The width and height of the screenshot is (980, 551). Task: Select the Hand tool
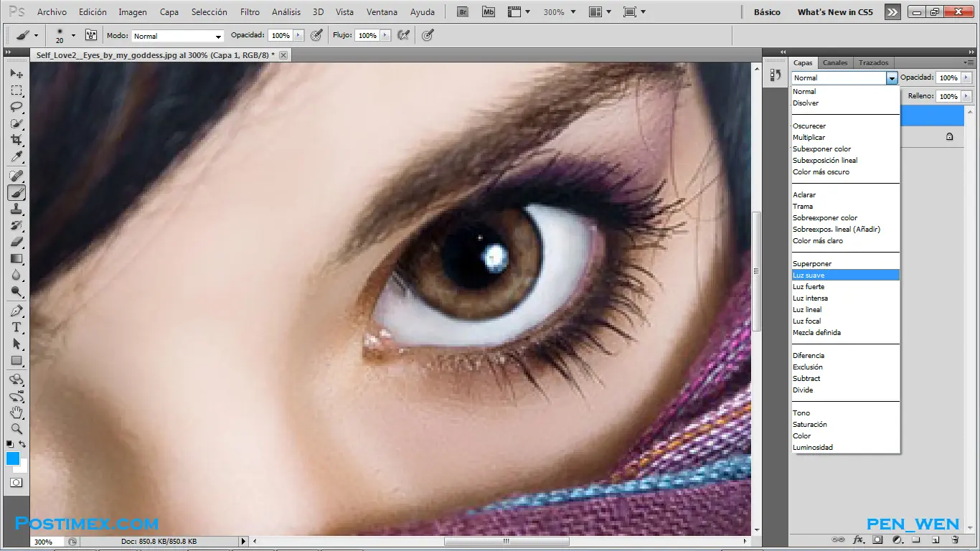click(x=17, y=413)
